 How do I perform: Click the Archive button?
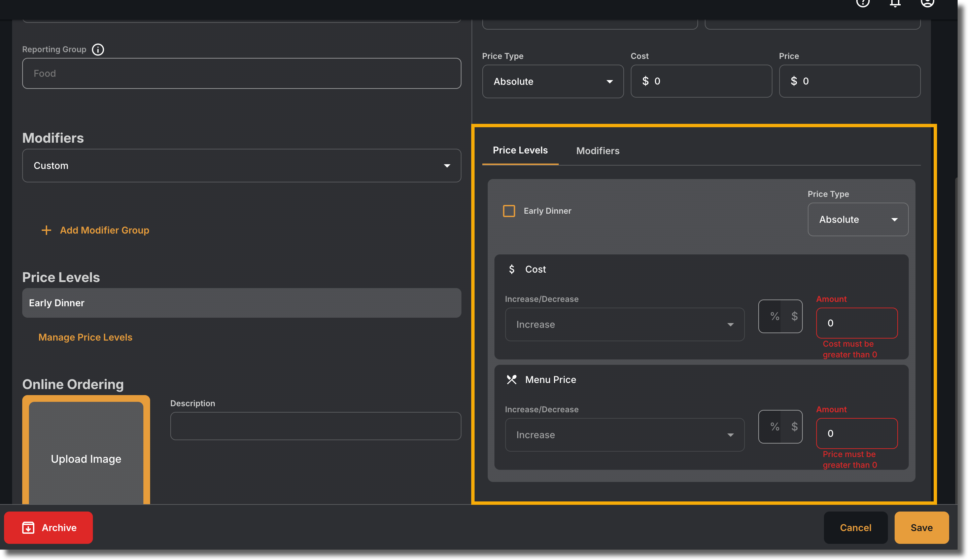(48, 527)
